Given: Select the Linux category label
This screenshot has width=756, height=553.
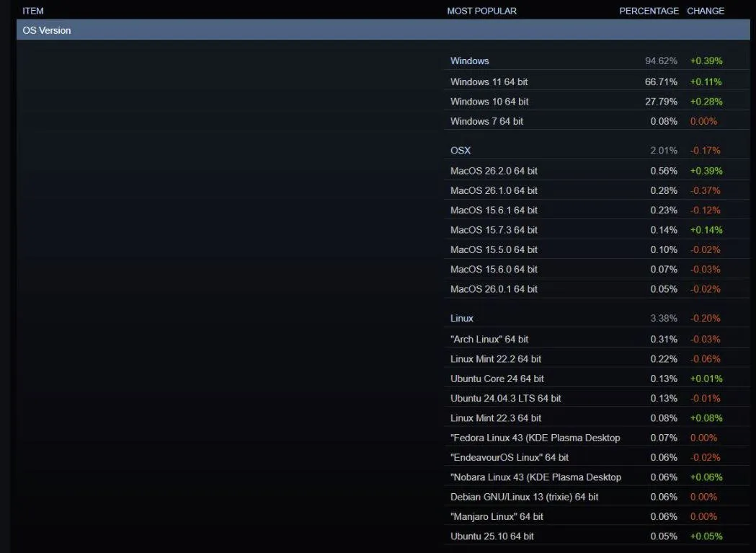Looking at the screenshot, I should pos(462,318).
